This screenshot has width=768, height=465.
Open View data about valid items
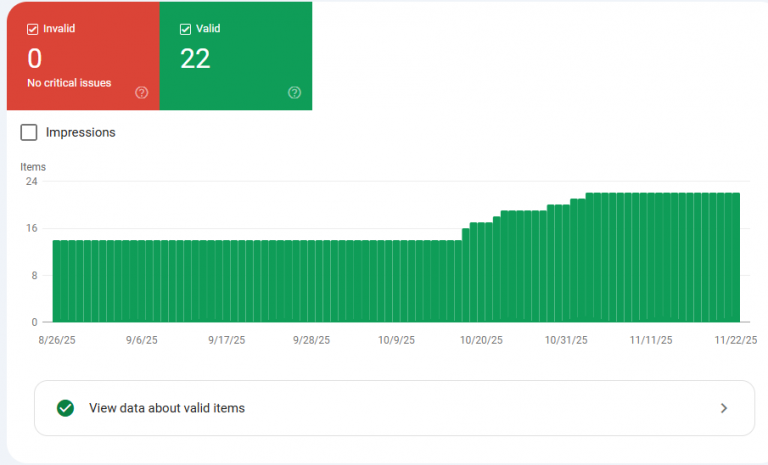(394, 408)
